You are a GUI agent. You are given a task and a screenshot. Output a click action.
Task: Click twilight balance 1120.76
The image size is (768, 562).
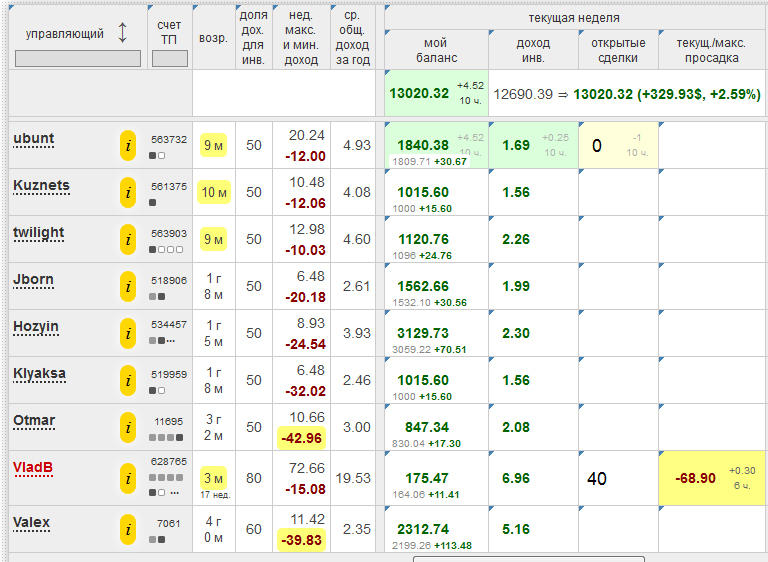point(423,240)
